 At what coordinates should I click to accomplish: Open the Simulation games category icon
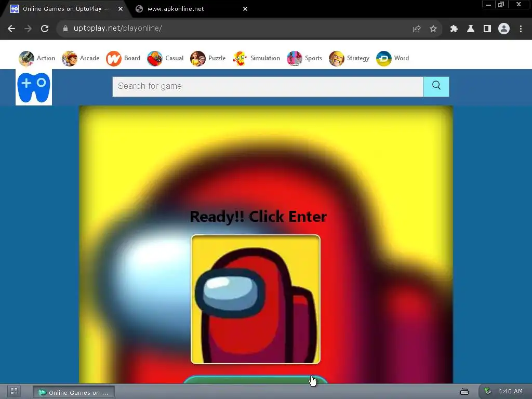[240, 58]
